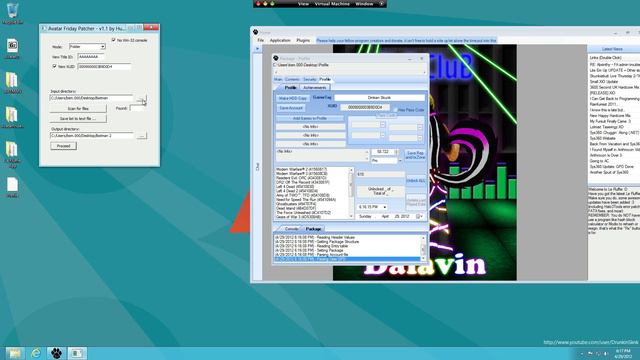Switch to the Main tab in Package window
The height and width of the screenshot is (360, 640).
[278, 79]
